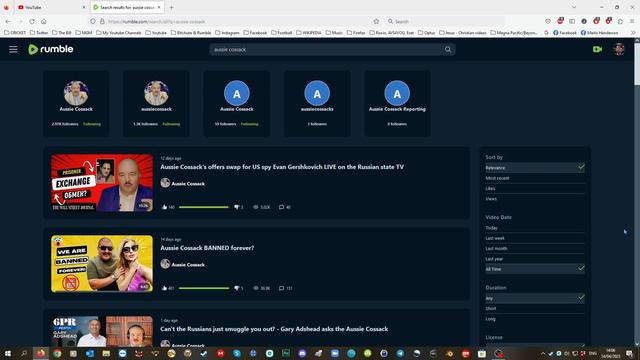Viewport: 640px width, 360px height.
Task: Open Windows Start menu
Action: (7, 353)
